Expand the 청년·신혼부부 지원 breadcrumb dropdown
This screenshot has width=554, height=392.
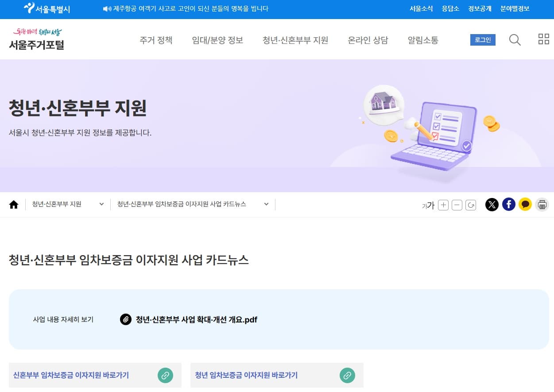(x=101, y=204)
